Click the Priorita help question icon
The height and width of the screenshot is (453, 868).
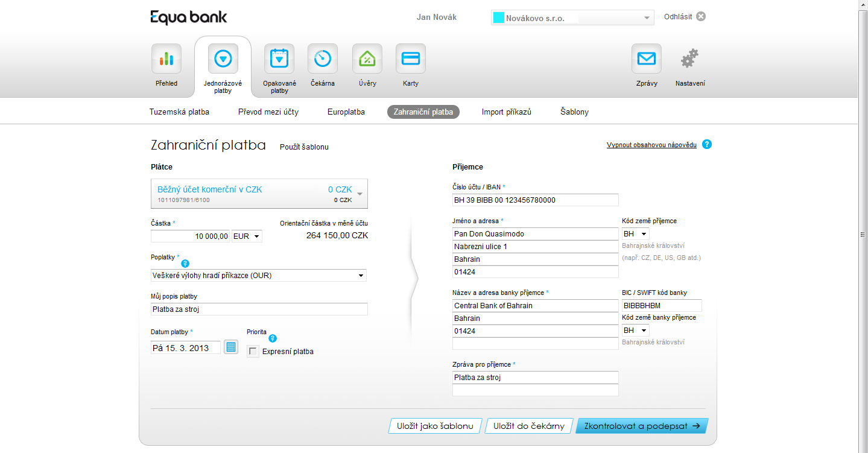[x=273, y=338]
